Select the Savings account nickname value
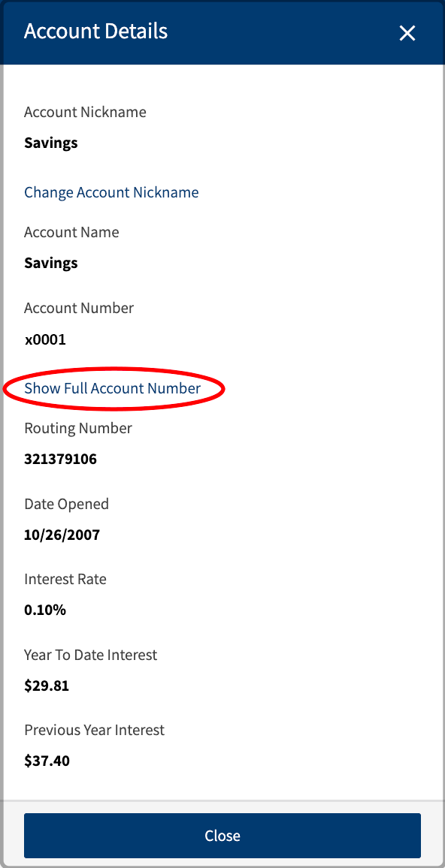Image resolution: width=445 pixels, height=868 pixels. 50,143
